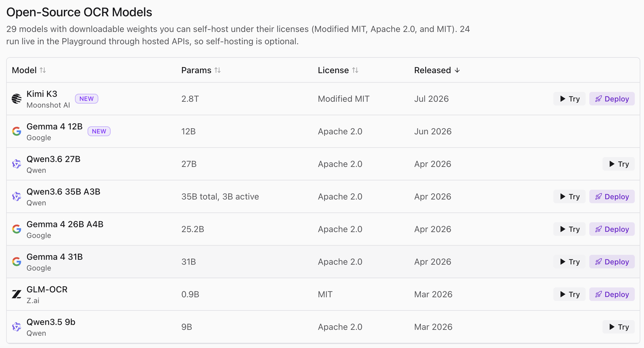Click the Google logo beside Gemma 4 31B
This screenshot has width=644, height=348.
[x=17, y=262]
